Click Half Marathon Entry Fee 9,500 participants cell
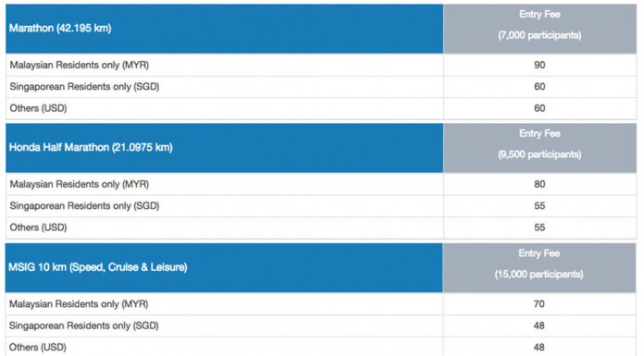The width and height of the screenshot is (644, 356). click(x=539, y=148)
